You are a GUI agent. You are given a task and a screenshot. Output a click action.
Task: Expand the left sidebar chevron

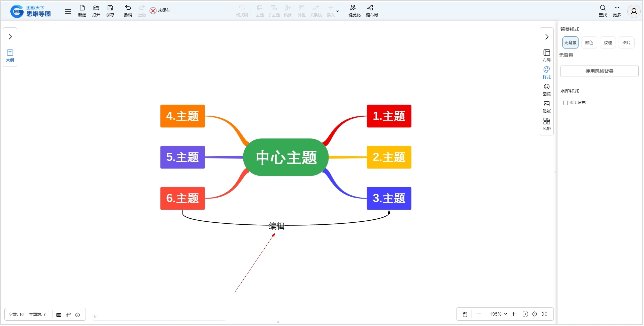point(10,37)
